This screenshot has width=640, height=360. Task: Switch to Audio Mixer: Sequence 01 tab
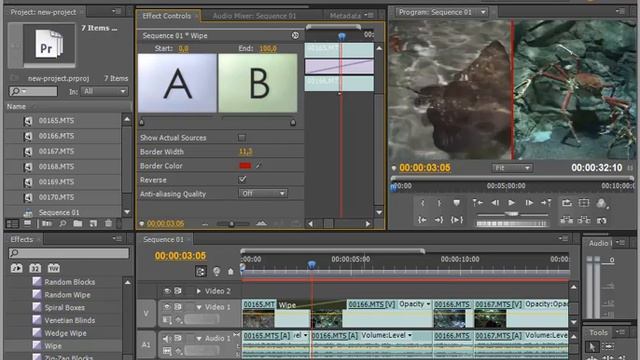click(x=254, y=16)
